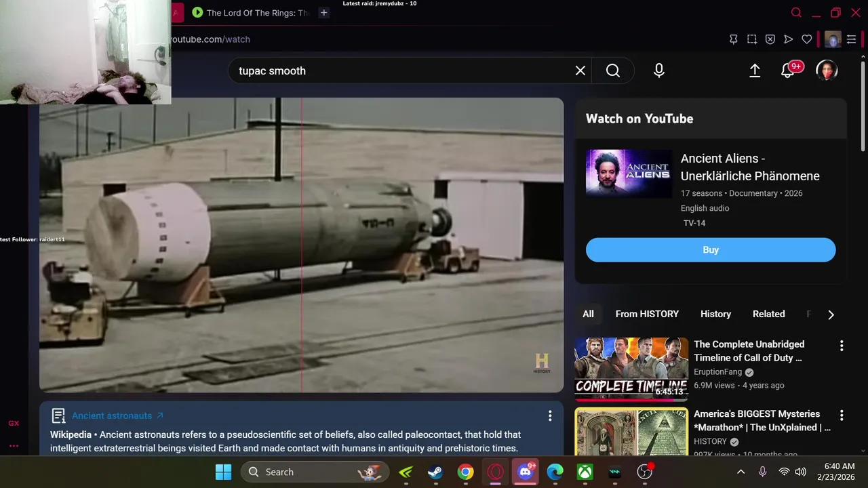
Task: Take a snapshot with the dashed-square icon
Action: pos(752,39)
